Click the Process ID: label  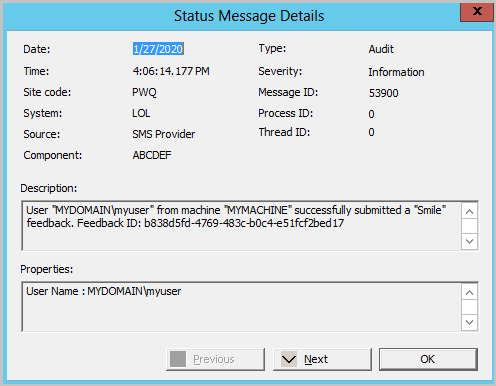285,113
